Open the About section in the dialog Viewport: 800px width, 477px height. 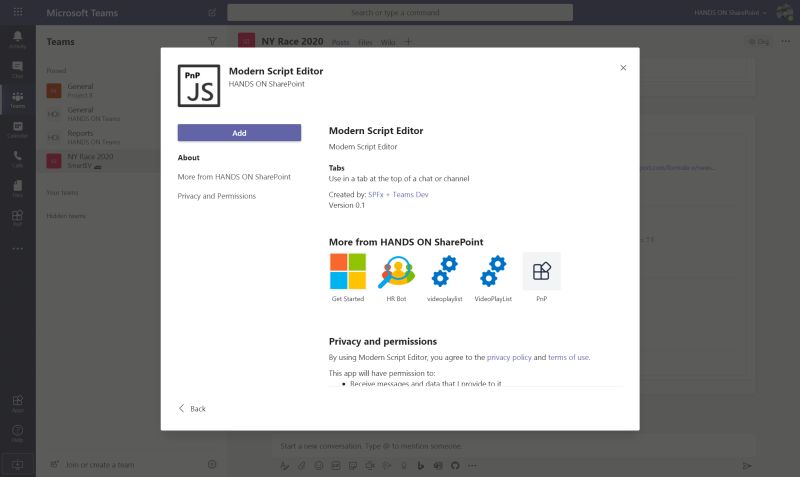188,158
